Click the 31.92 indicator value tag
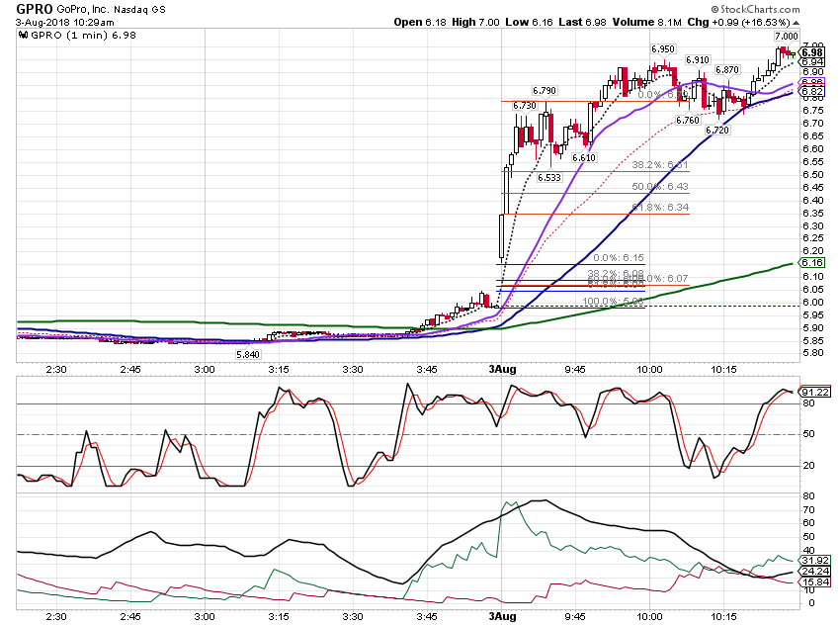The image size is (840, 626). [815, 561]
